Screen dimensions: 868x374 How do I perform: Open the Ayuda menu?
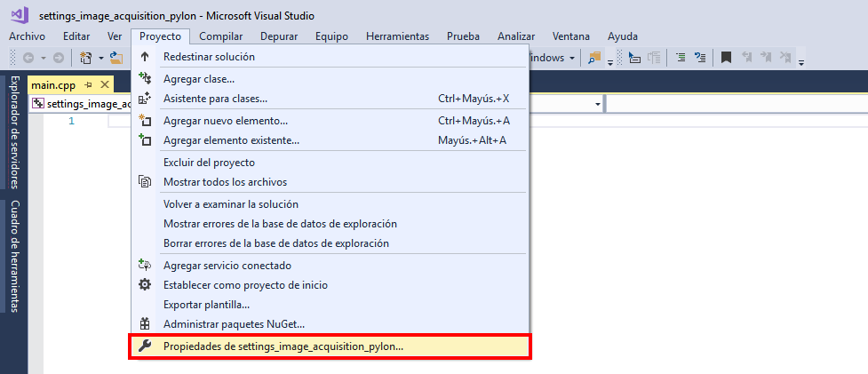tap(623, 36)
